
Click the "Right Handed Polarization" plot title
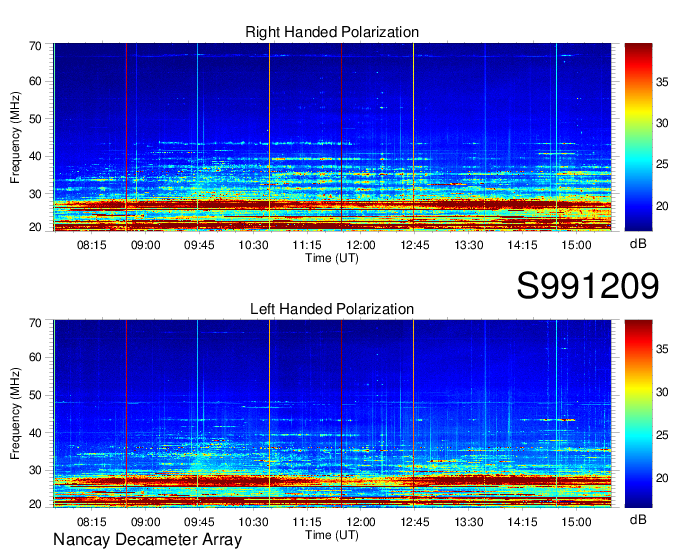tap(332, 32)
